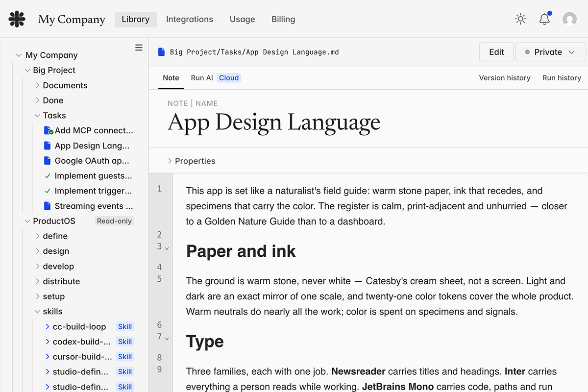Select the Note tab
This screenshot has height=392, width=588.
click(171, 78)
